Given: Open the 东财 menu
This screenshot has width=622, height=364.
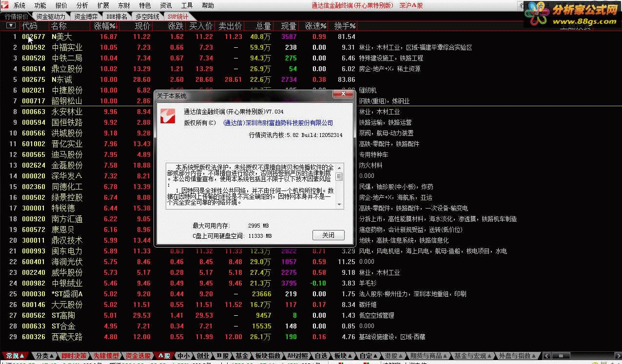Looking at the screenshot, I should pos(124,6).
